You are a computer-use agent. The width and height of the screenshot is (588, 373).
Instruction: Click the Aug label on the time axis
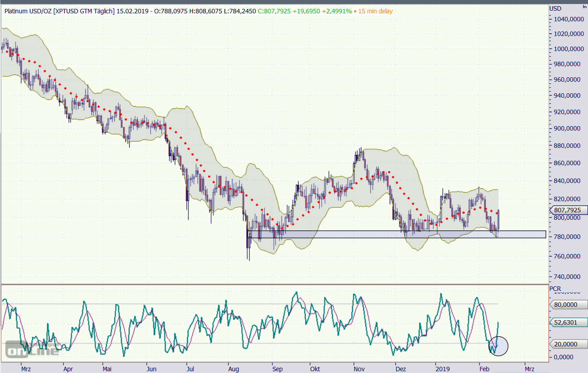tap(233, 369)
